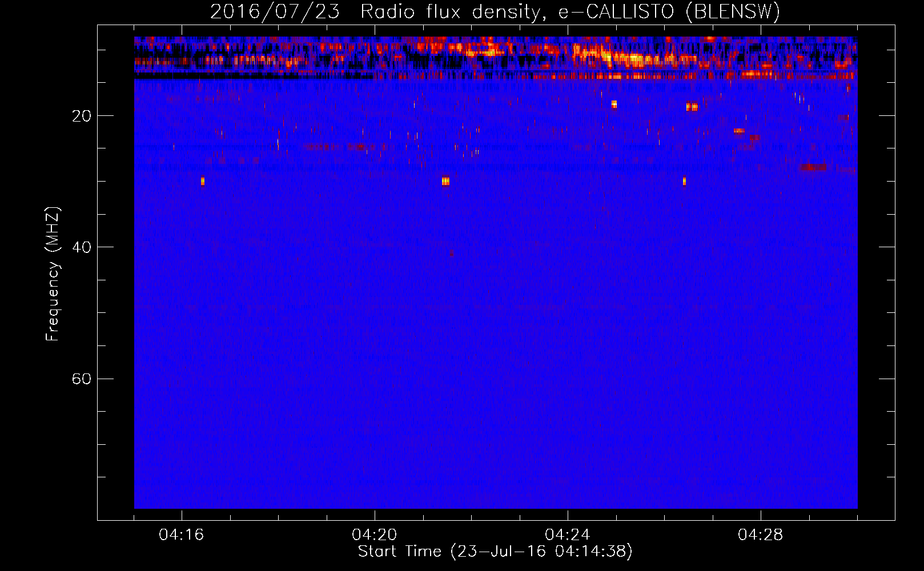
Task: Click the 40 frequency tick label
Action: [82, 247]
